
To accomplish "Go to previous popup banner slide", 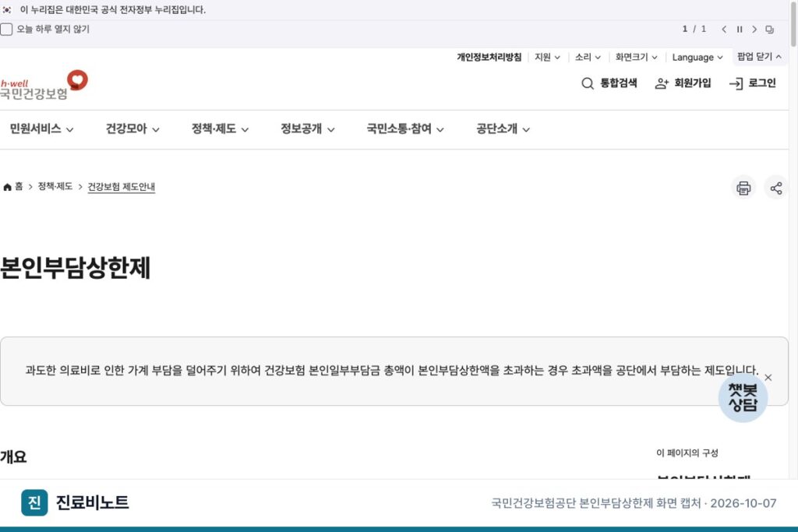I will [724, 30].
